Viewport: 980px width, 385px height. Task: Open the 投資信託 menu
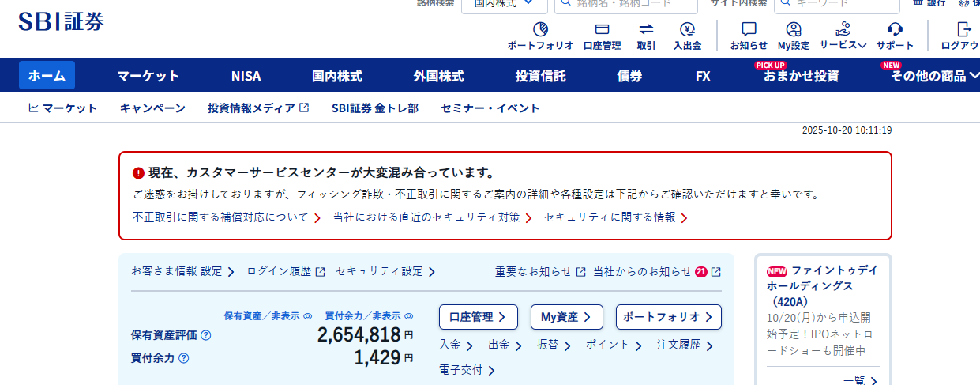[x=540, y=76]
